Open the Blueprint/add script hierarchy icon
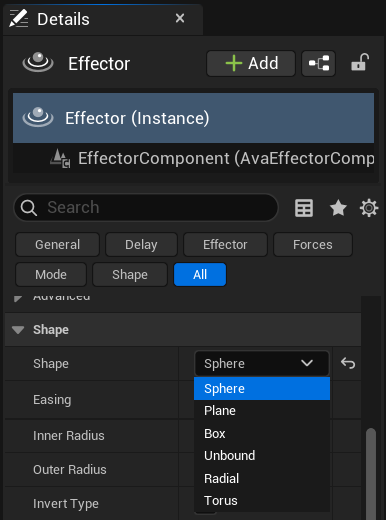 tap(318, 63)
